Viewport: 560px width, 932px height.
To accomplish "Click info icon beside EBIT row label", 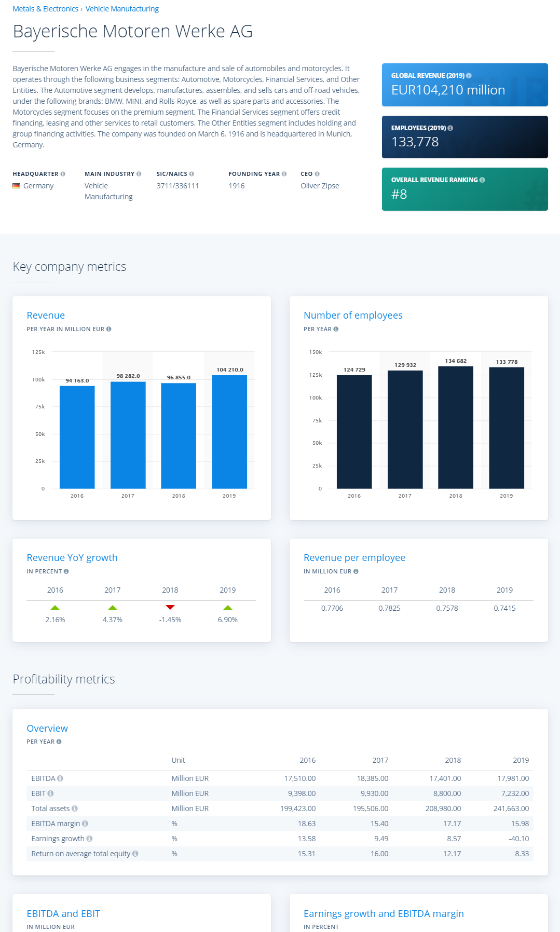I will 50,793.
